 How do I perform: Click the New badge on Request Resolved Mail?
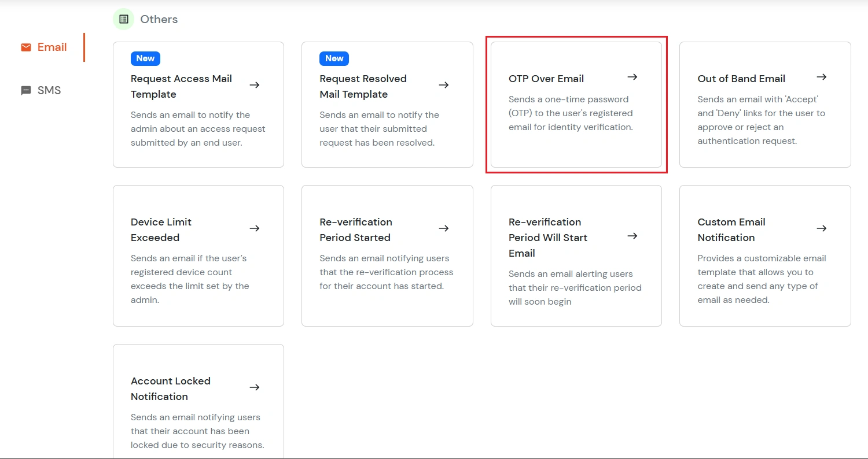[334, 58]
